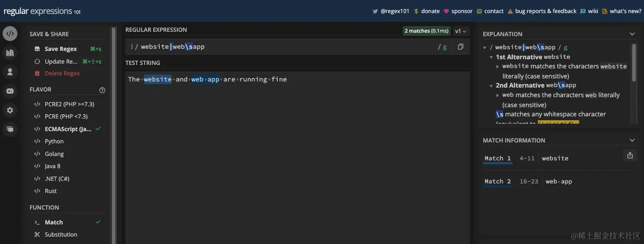Open the contact link
644x244 pixels.
point(494,11)
